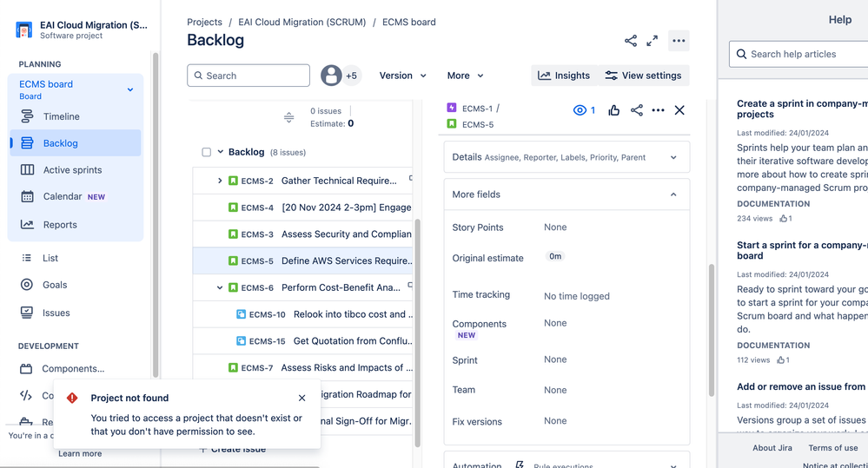This screenshot has height=468, width=868.
Task: Click the red error icon in notification
Action: [72, 398]
